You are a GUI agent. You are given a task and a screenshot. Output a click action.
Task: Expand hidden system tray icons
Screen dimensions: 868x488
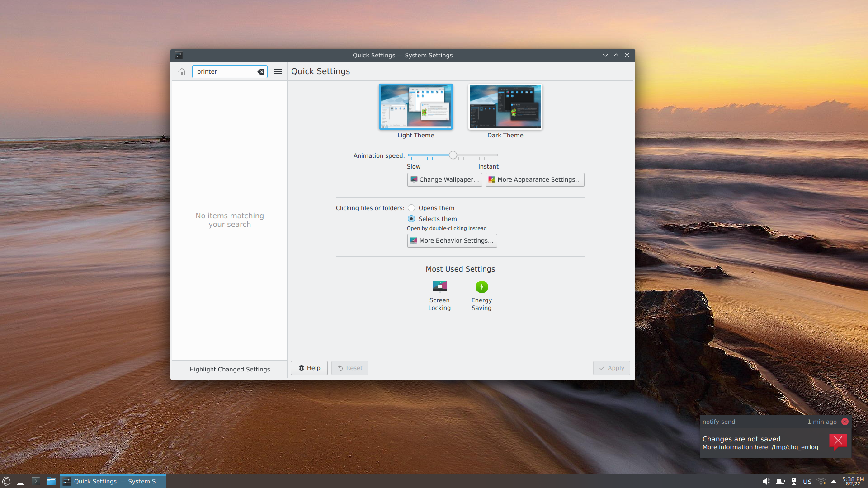(834, 481)
